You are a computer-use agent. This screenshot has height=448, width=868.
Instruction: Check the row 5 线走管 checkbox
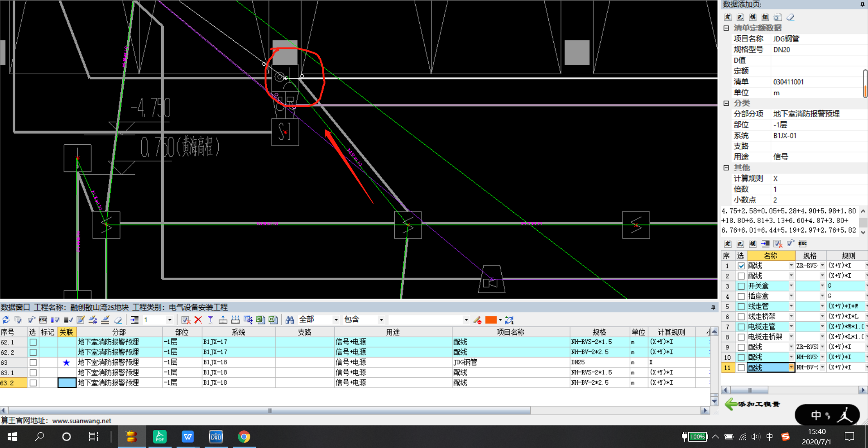pos(741,307)
